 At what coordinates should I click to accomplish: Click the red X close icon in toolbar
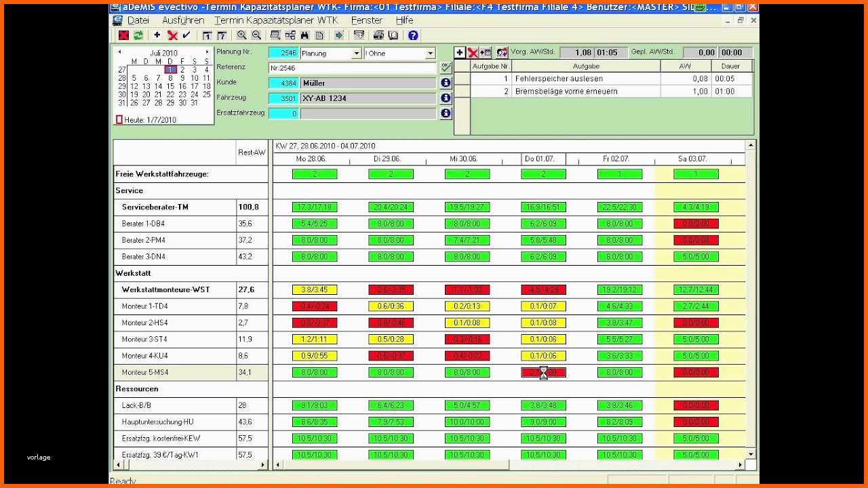pos(123,35)
